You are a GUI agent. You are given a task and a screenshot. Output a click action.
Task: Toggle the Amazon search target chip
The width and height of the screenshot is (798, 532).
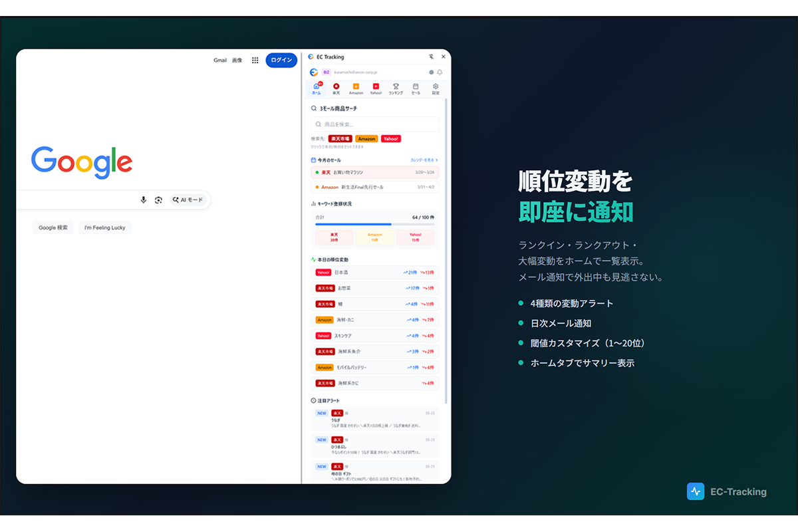[x=366, y=139]
